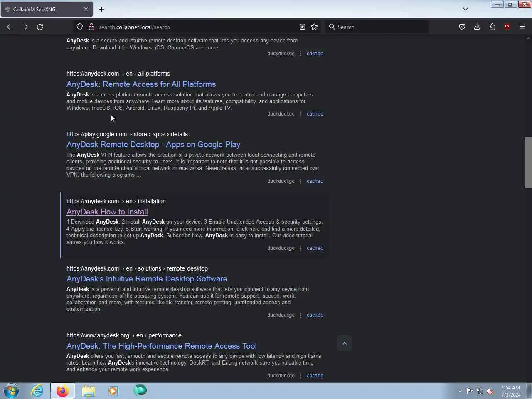Launch Windows Media Player from taskbar
This screenshot has height=399, width=532.
point(113,391)
